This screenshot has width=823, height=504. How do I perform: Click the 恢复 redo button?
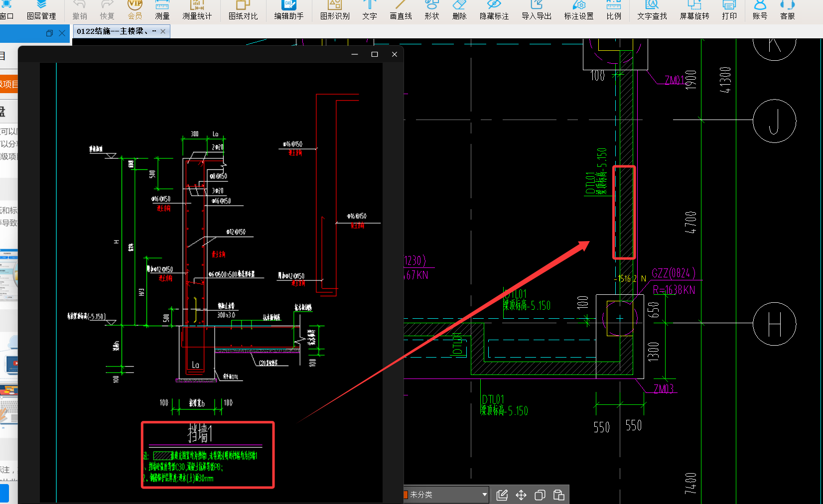point(107,10)
